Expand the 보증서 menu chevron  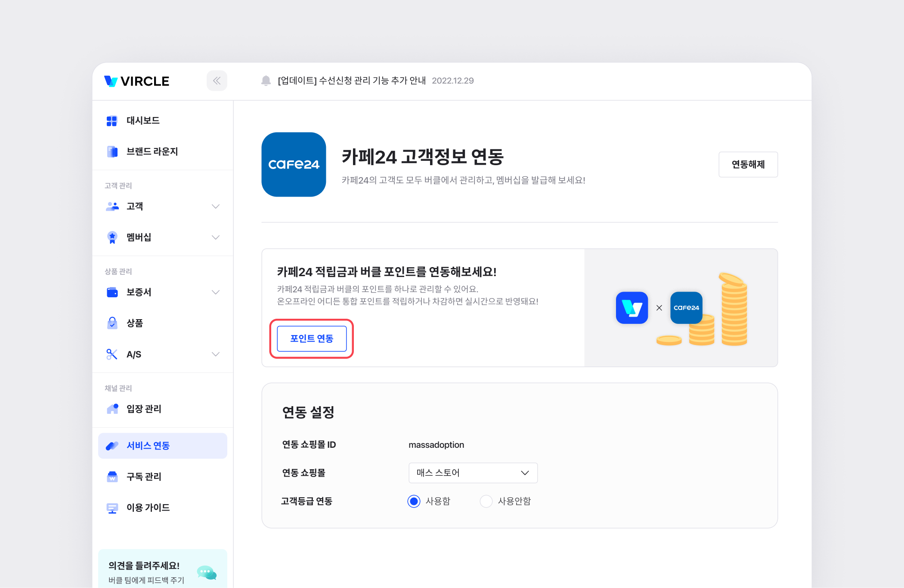click(x=216, y=292)
